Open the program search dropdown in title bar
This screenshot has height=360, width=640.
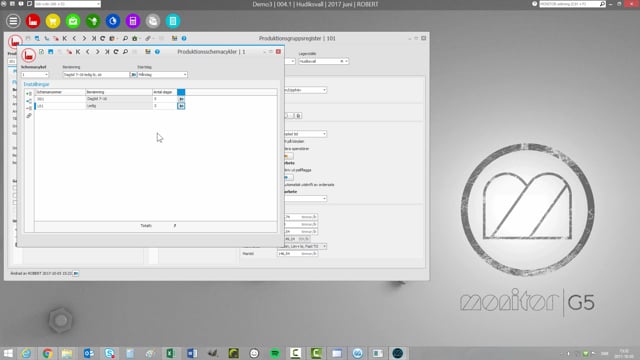(98, 4)
